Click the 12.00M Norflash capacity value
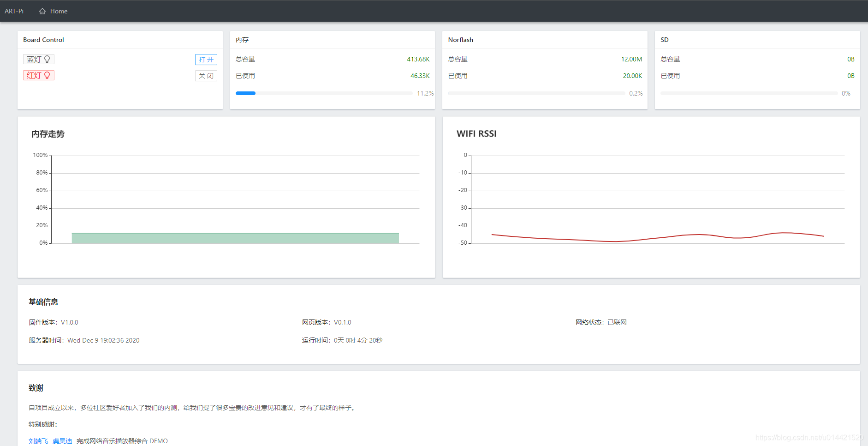The width and height of the screenshot is (868, 446). pos(631,59)
